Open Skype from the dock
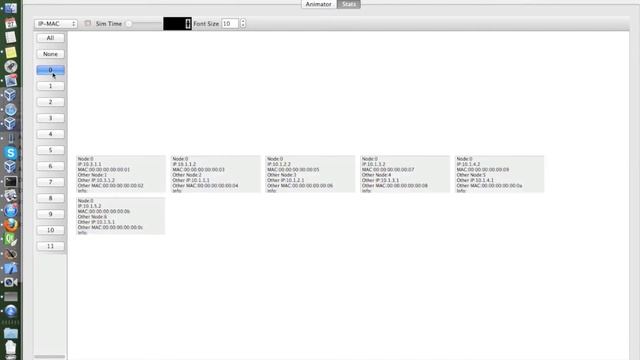Image resolution: width=640 pixels, height=360 pixels. [11, 153]
